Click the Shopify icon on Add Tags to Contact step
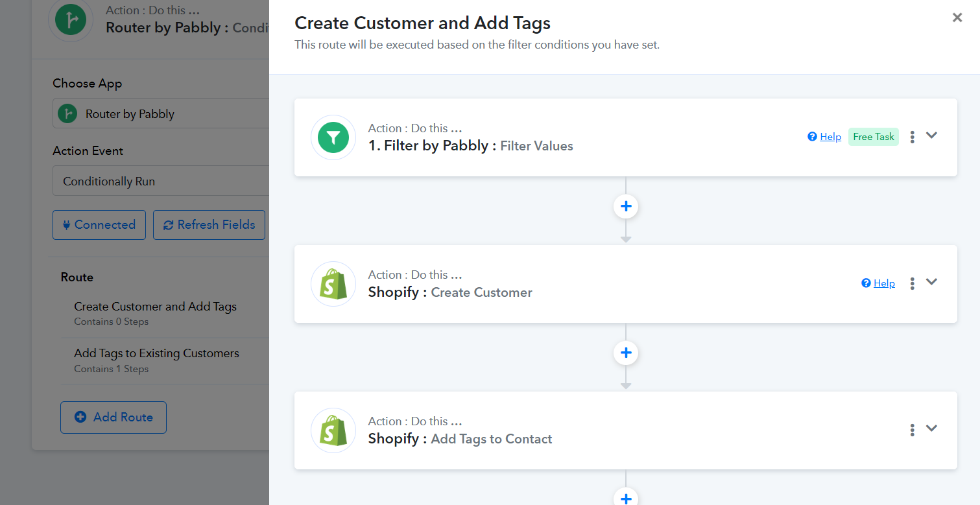Viewport: 980px width, 505px height. click(333, 430)
